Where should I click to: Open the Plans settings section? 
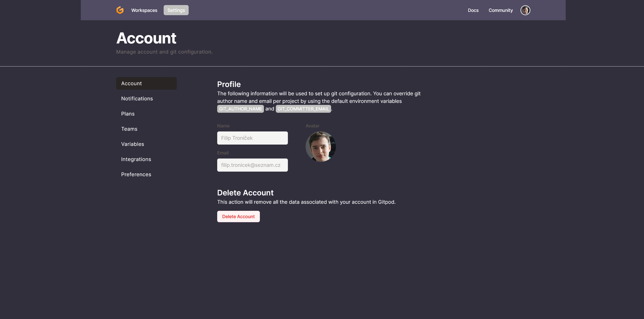click(128, 114)
